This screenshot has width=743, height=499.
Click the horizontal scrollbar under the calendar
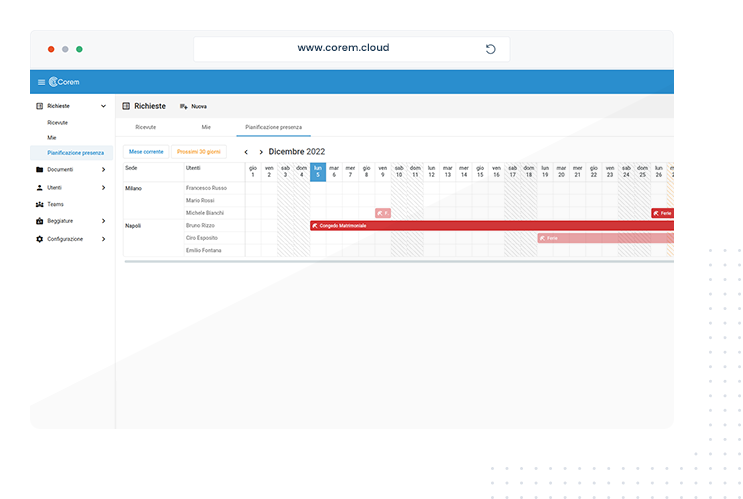pyautogui.click(x=399, y=261)
